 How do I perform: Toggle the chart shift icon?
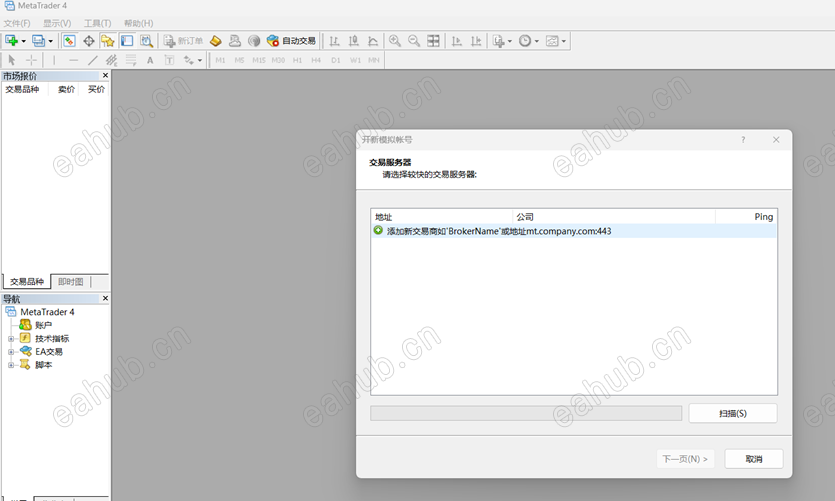click(x=476, y=40)
